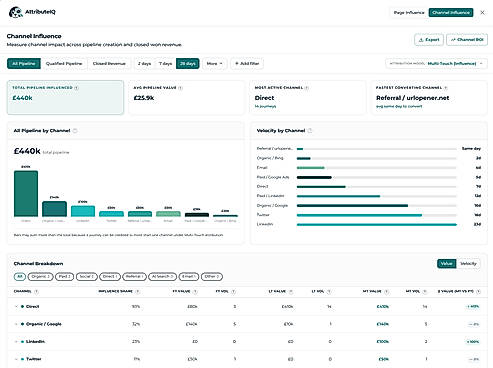Filter breakdown by the Direct chip

click(110, 277)
